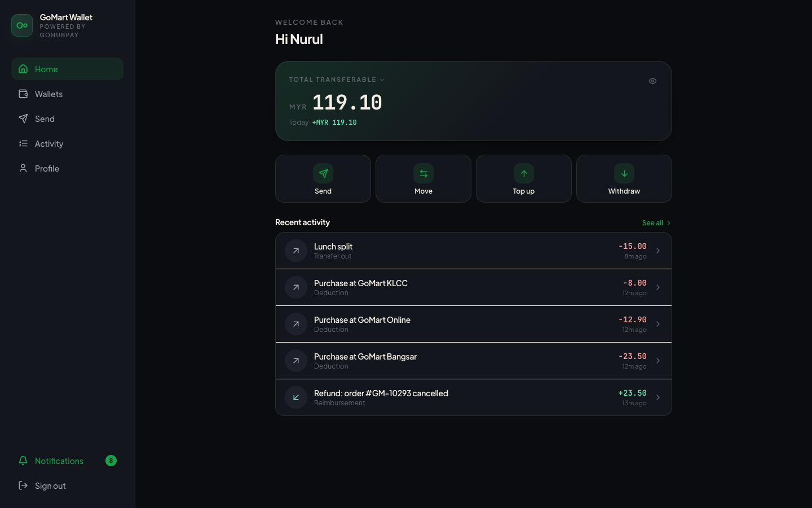Image resolution: width=812 pixels, height=508 pixels.
Task: Open Purchase at GoMart Online transaction
Action: coord(474,324)
